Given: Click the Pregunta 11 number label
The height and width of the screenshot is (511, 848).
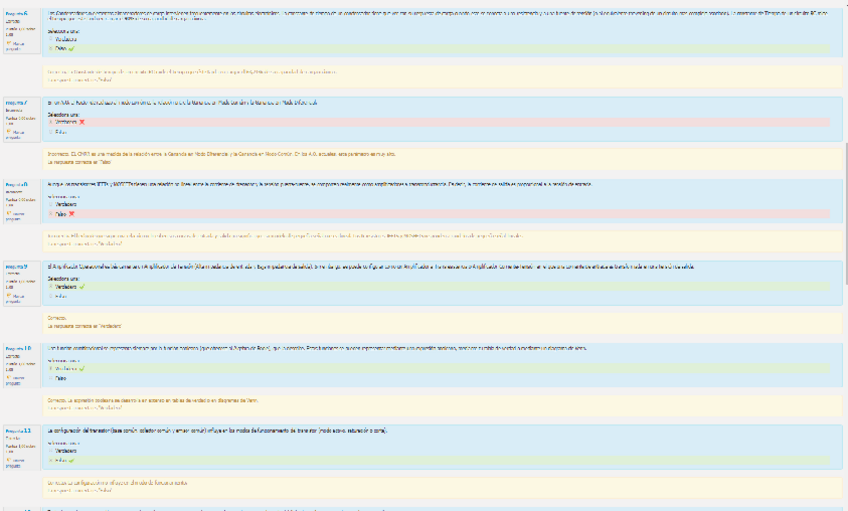Looking at the screenshot, I should point(18,430).
